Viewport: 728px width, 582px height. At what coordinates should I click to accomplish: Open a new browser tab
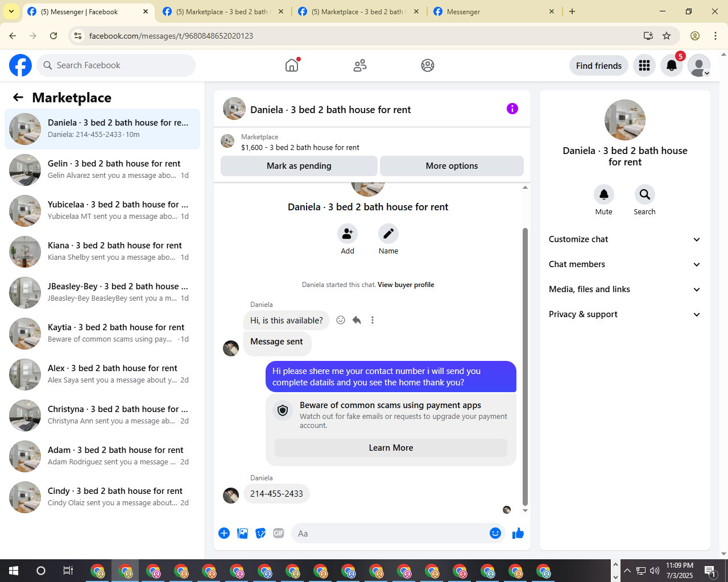pos(572,11)
